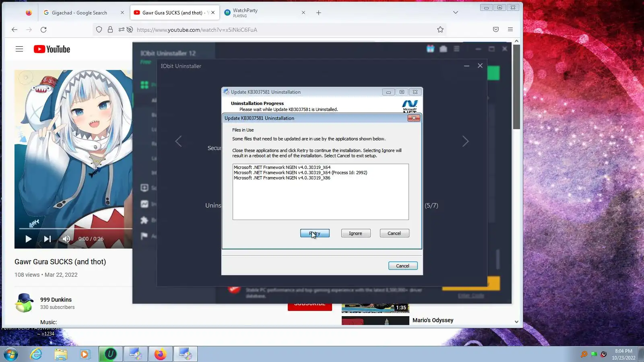Launch Internet Explorer from taskbar
The image size is (644, 362).
click(x=36, y=354)
